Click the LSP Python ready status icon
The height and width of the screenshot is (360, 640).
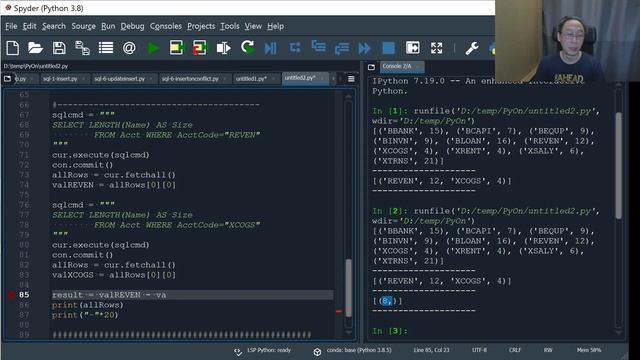pos(238,351)
